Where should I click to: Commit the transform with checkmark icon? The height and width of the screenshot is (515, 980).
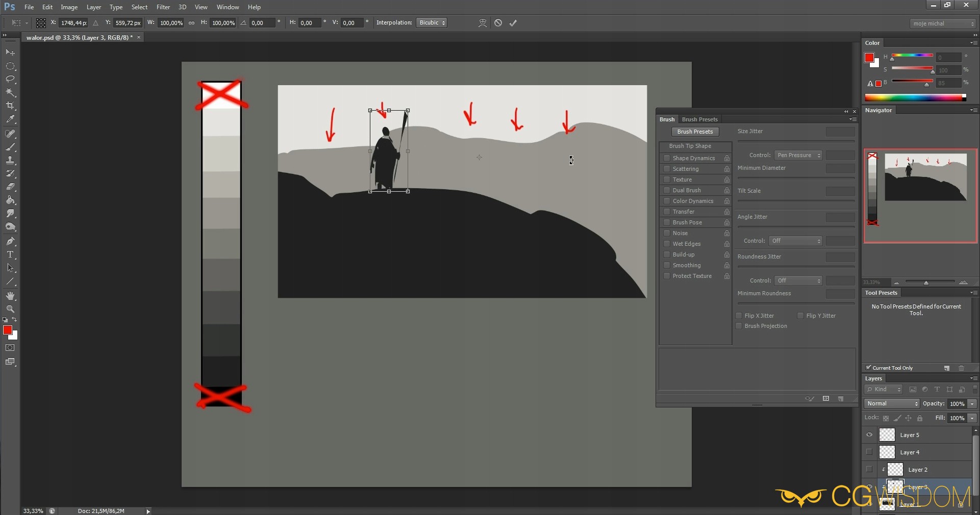(x=513, y=23)
